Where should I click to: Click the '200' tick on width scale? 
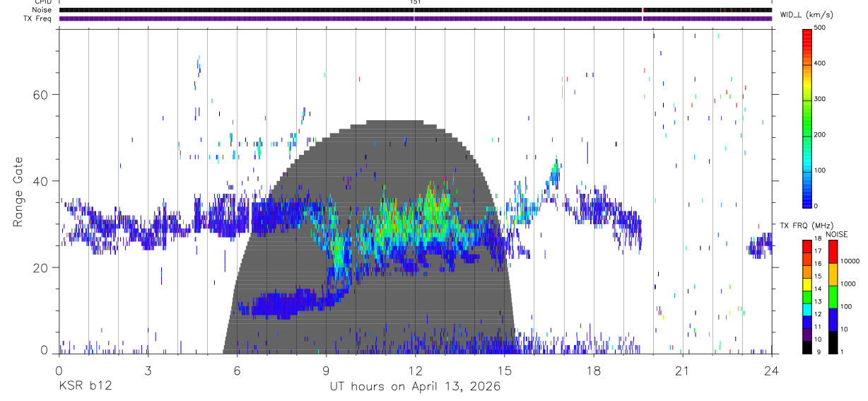tap(820, 134)
